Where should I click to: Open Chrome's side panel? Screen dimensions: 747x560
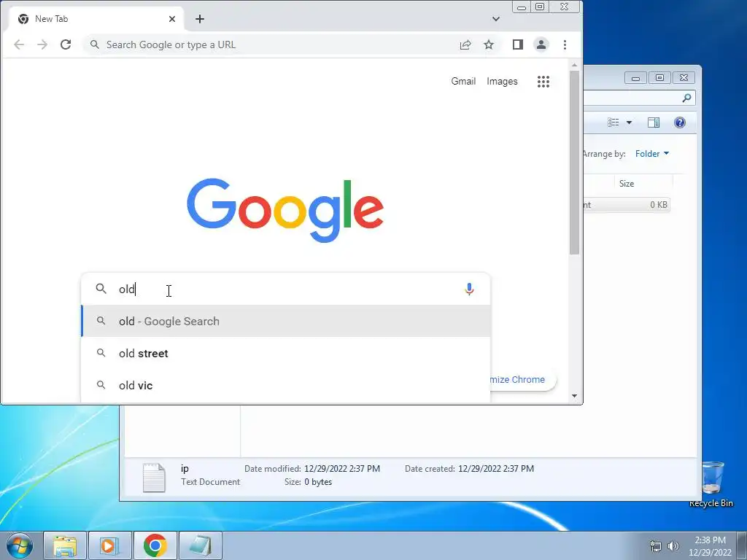tap(518, 44)
